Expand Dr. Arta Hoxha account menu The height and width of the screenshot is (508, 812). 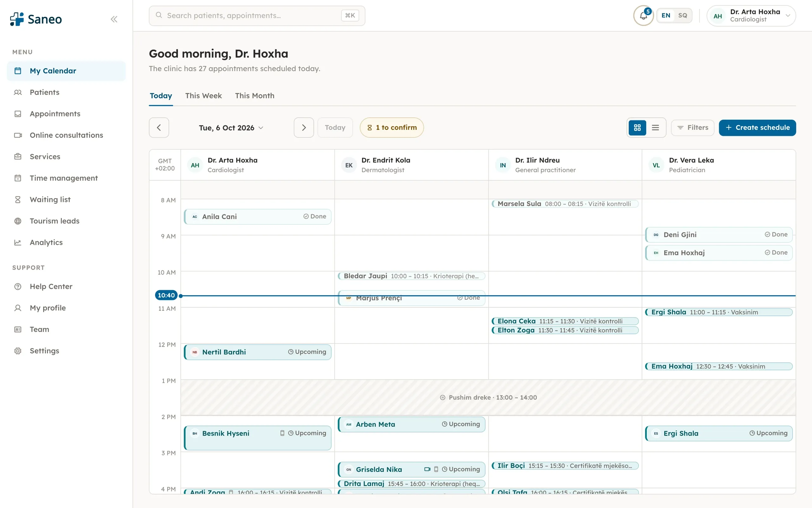coord(751,16)
